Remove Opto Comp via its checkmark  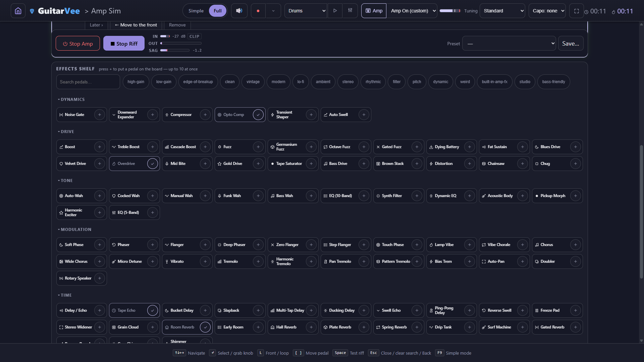pyautogui.click(x=258, y=115)
